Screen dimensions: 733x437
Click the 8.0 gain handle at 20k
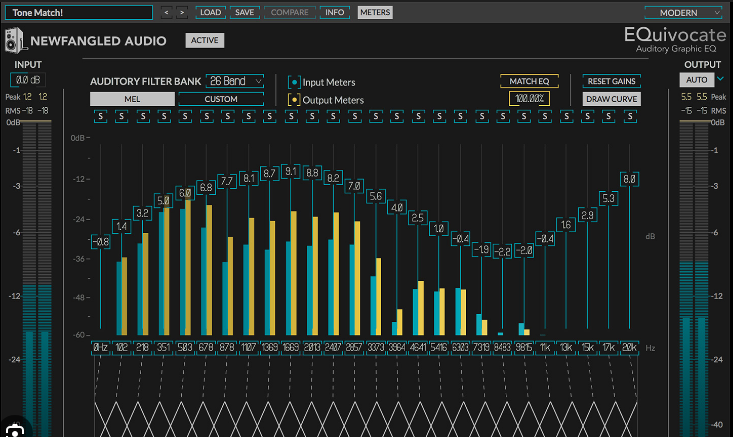630,179
